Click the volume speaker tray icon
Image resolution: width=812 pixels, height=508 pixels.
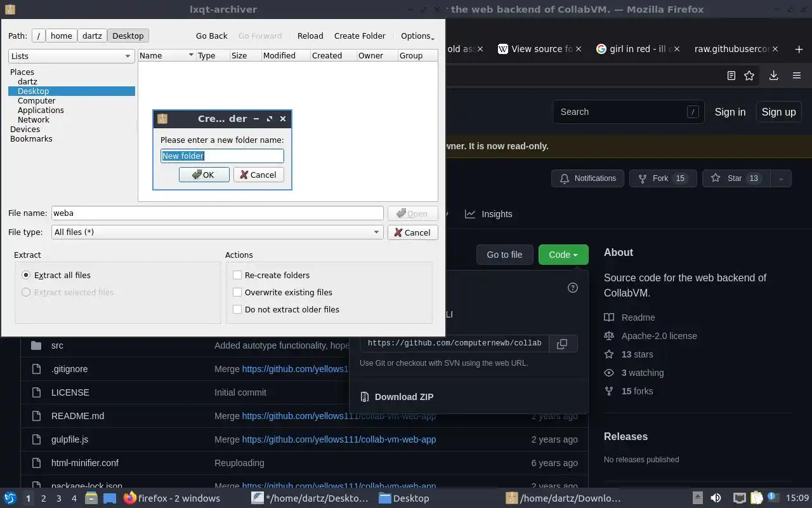click(x=716, y=498)
